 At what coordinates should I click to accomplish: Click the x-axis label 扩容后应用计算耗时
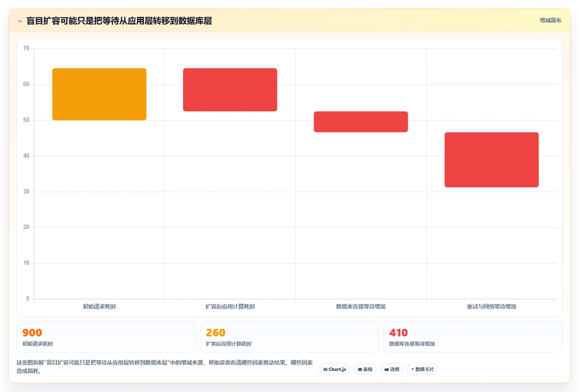[x=230, y=306]
